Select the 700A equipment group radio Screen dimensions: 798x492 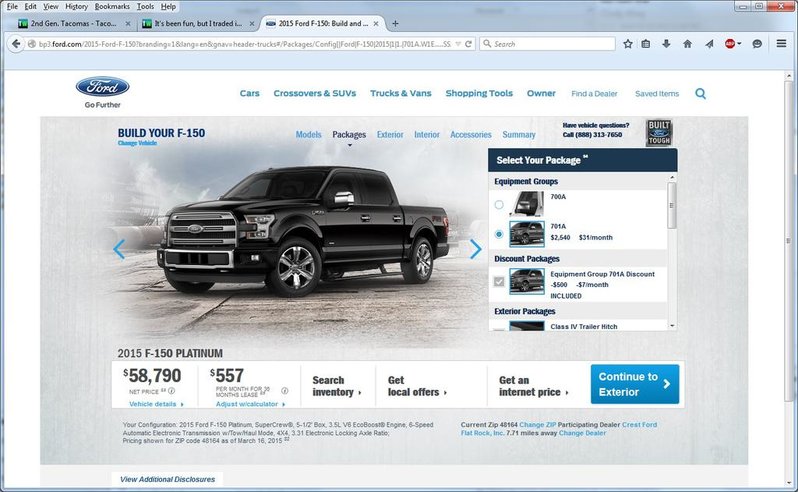(499, 205)
